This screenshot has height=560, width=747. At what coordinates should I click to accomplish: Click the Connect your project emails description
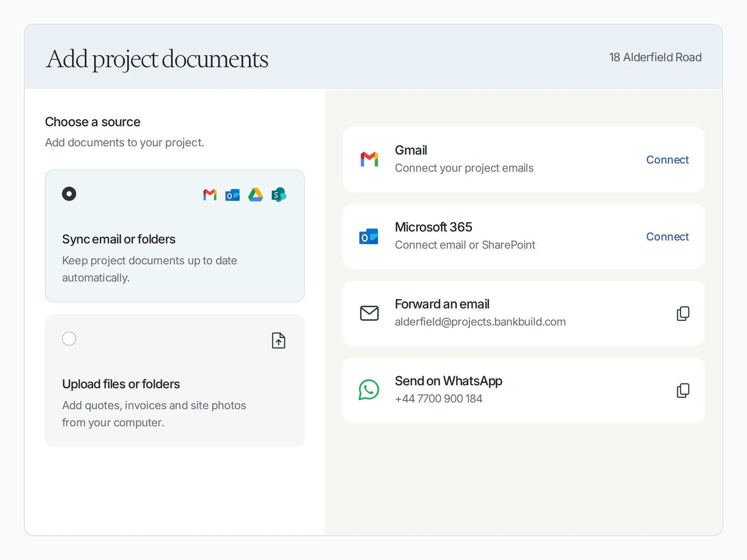(x=464, y=168)
